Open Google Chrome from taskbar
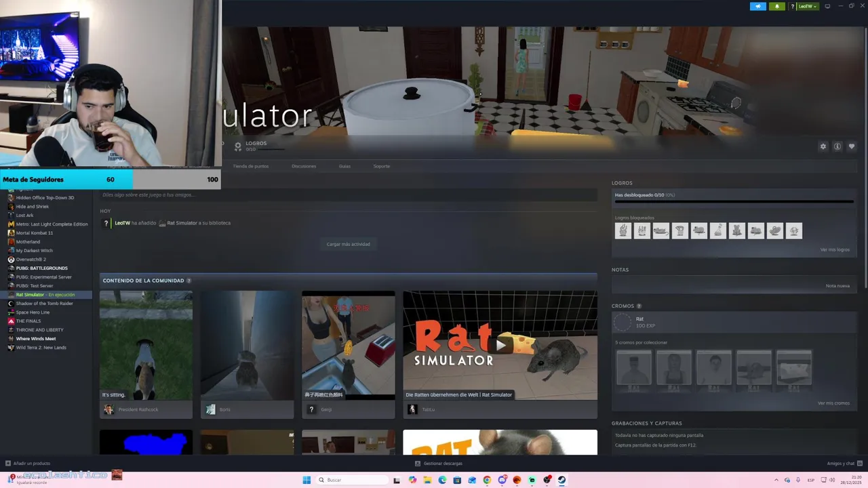Image resolution: width=868 pixels, height=488 pixels. pos(487,480)
